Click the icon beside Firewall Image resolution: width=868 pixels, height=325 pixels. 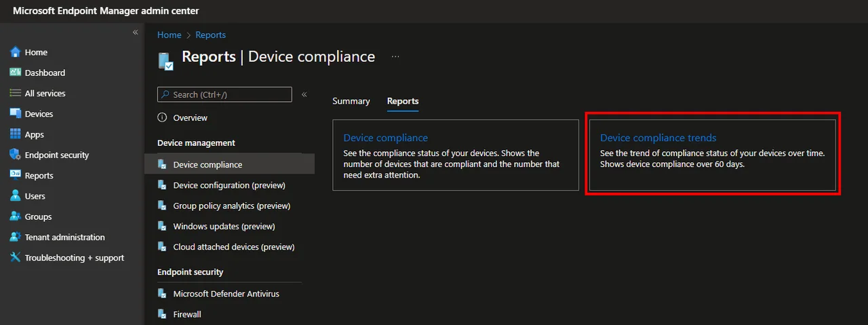[162, 314]
